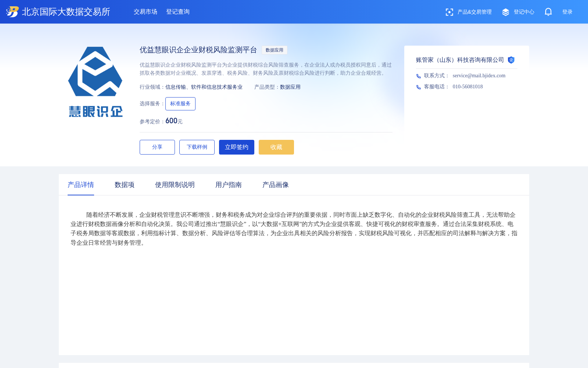Open 交易市场 in the top navigation
The image size is (588, 368).
pos(146,12)
